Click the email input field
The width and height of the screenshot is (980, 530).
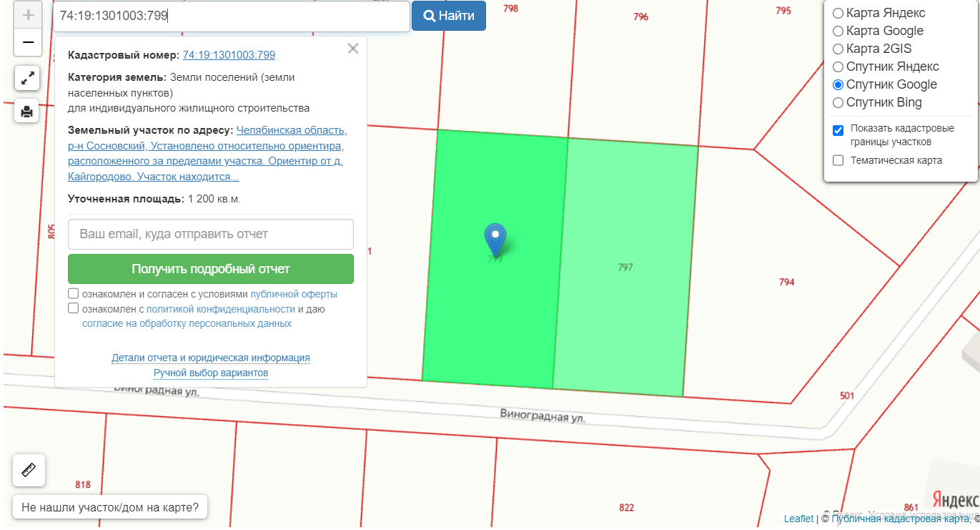click(x=211, y=234)
